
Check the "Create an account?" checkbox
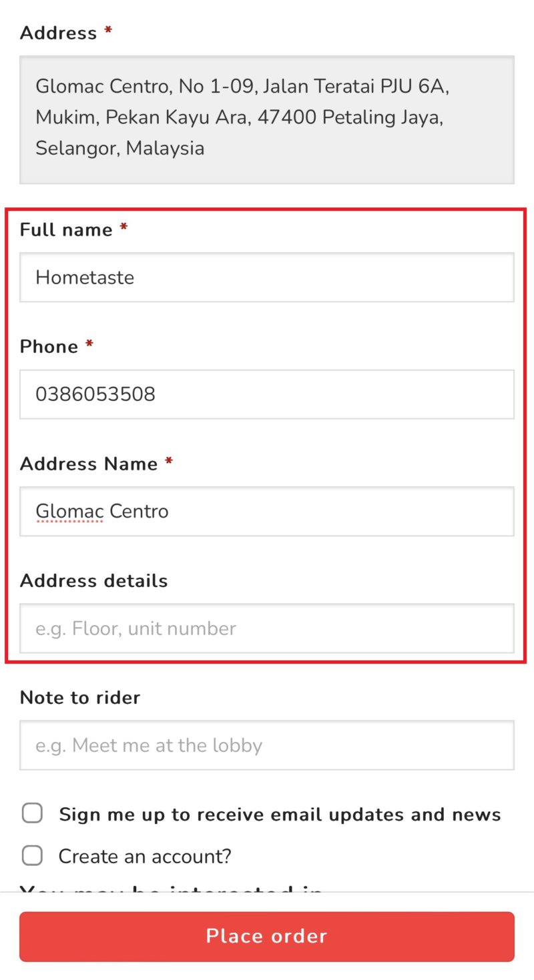32,855
